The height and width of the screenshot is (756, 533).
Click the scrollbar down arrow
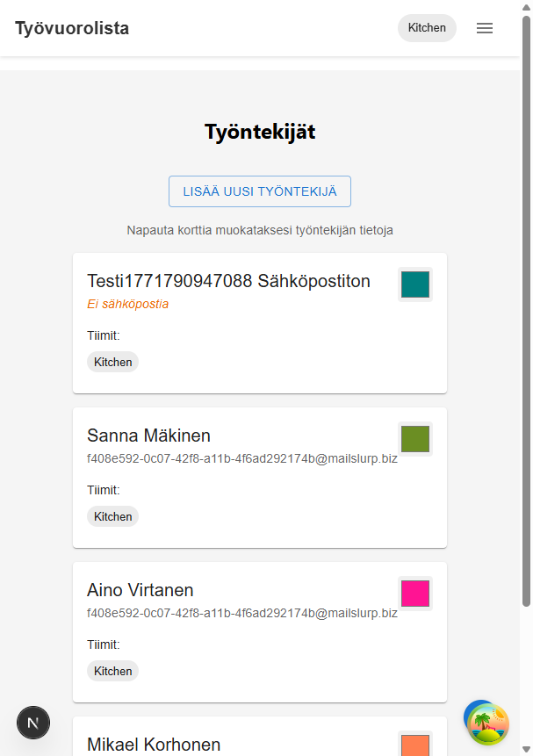click(526, 749)
